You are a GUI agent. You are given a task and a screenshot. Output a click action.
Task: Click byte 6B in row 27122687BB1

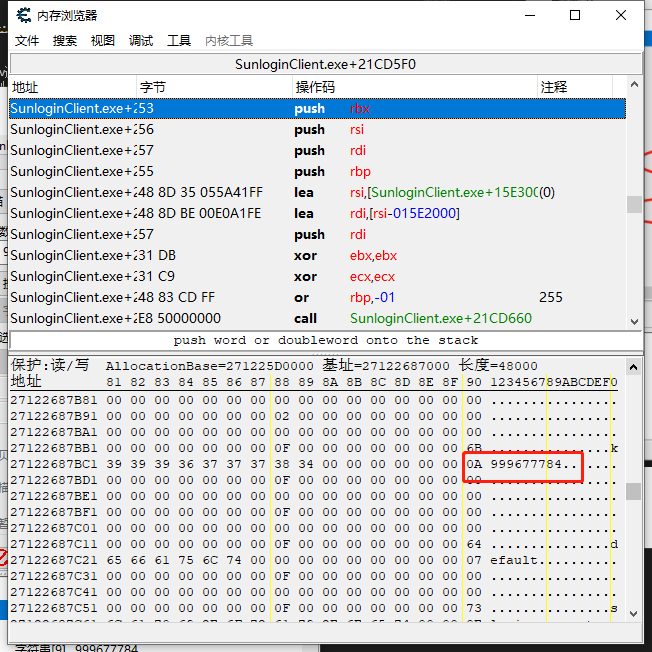[x=474, y=448]
